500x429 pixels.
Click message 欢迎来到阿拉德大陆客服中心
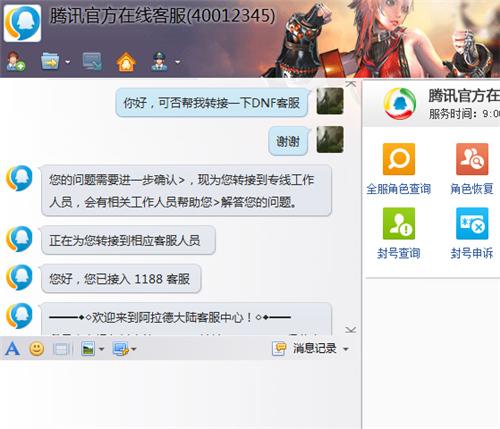point(186,319)
